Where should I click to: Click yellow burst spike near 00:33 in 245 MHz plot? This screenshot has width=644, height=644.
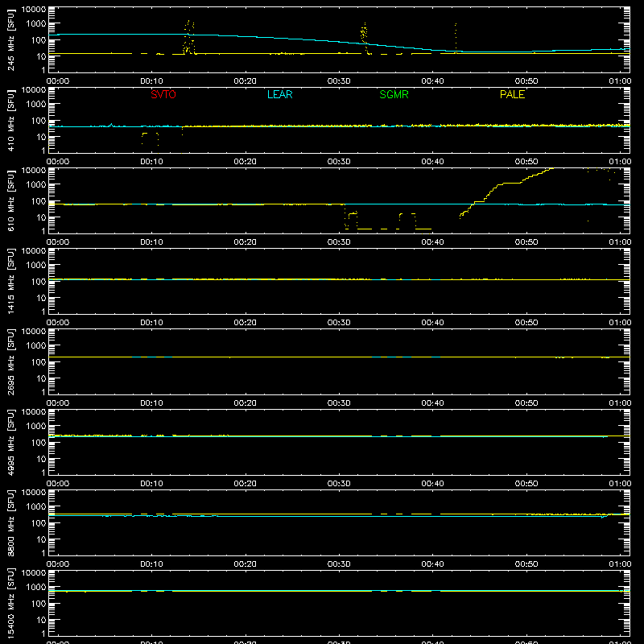click(x=365, y=38)
